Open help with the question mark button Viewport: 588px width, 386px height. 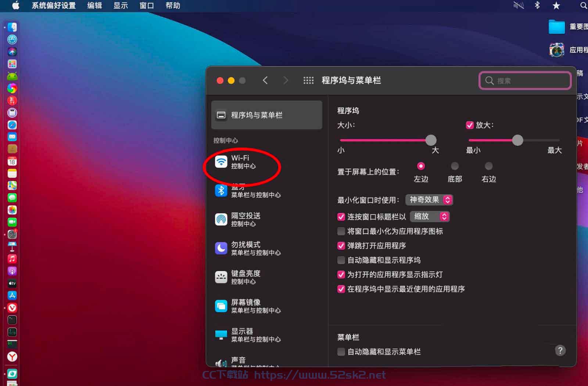coord(560,350)
